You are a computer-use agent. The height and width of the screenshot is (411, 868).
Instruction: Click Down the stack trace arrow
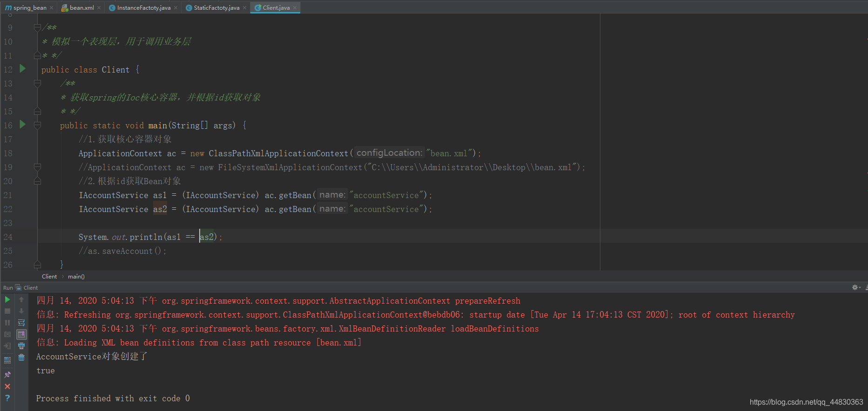(21, 311)
